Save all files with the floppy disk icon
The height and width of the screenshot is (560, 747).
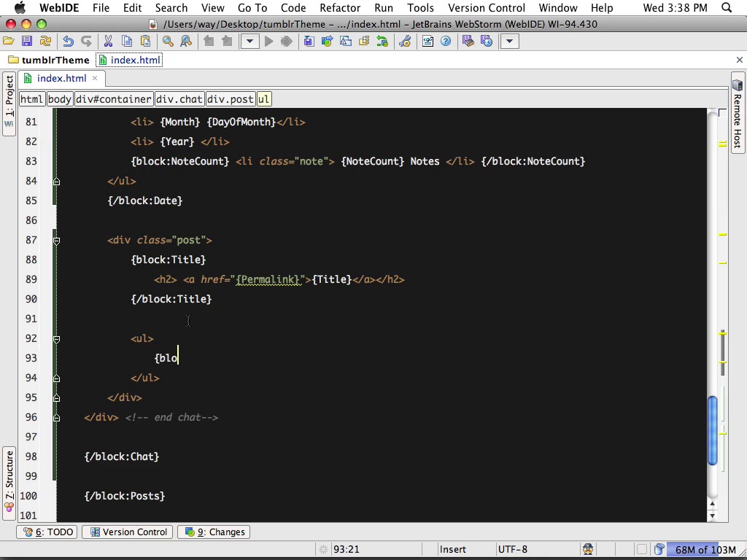coord(27,42)
